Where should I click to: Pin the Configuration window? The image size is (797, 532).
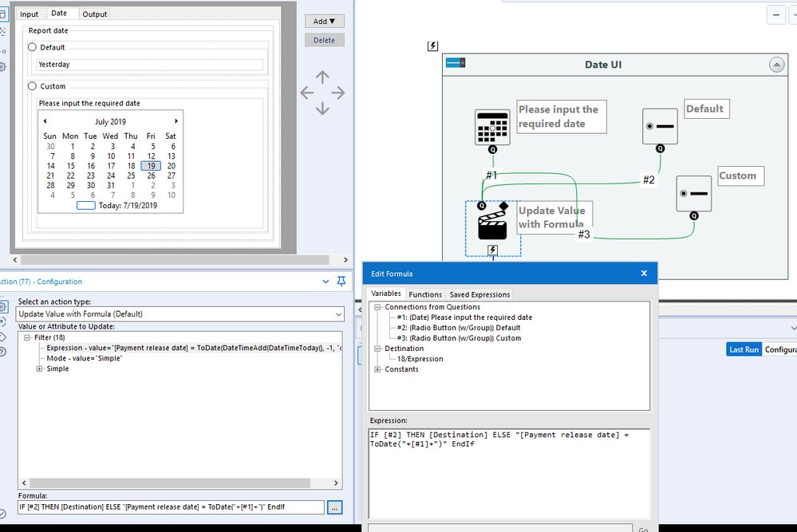[x=341, y=281]
